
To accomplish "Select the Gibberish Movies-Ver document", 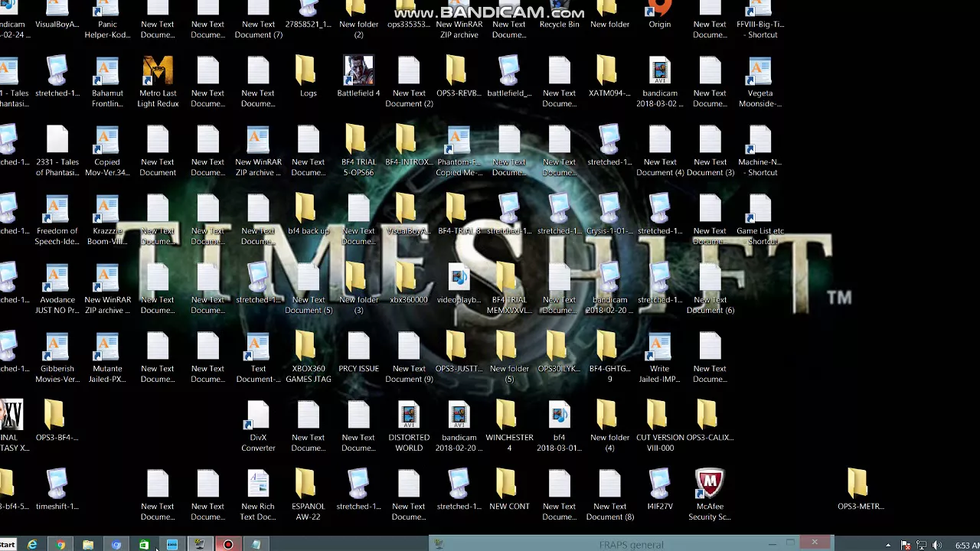I will click(x=57, y=357).
